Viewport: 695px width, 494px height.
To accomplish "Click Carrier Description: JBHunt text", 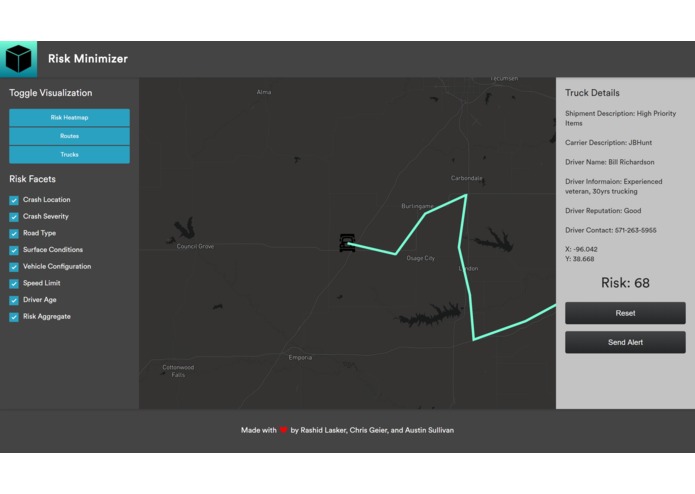I will click(608, 143).
